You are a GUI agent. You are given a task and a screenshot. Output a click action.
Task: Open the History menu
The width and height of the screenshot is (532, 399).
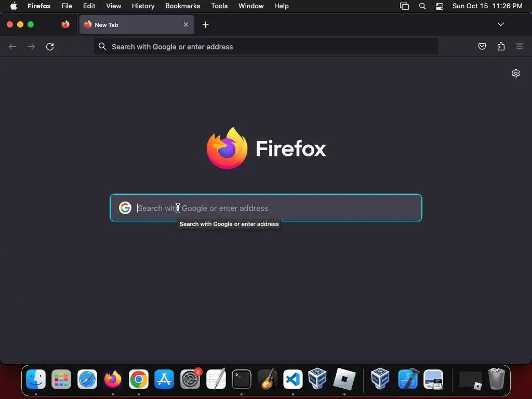tap(143, 6)
